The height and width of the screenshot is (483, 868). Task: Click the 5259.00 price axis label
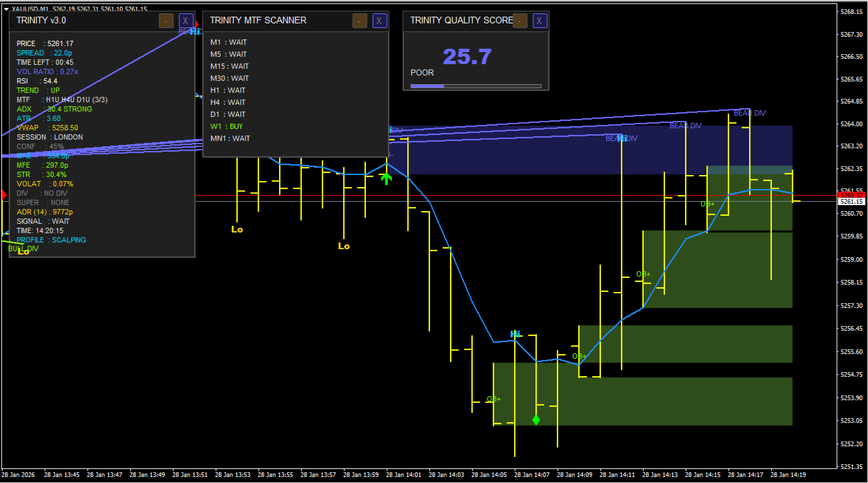(852, 260)
